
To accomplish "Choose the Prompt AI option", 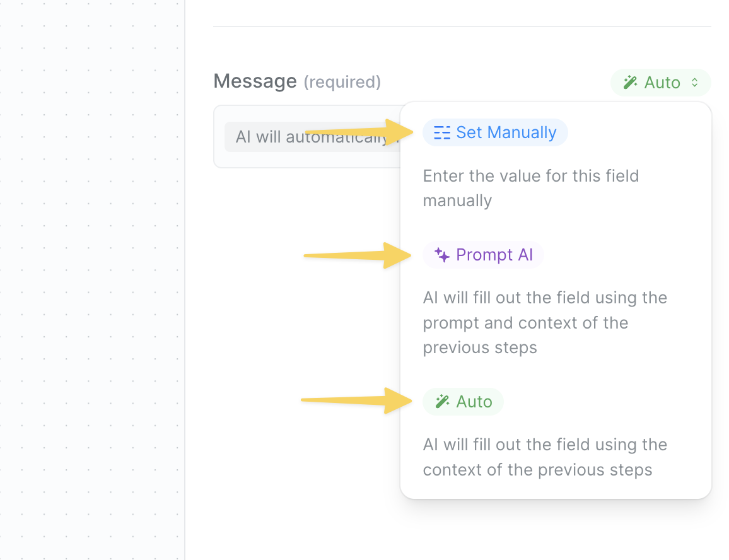I will pyautogui.click(x=483, y=255).
